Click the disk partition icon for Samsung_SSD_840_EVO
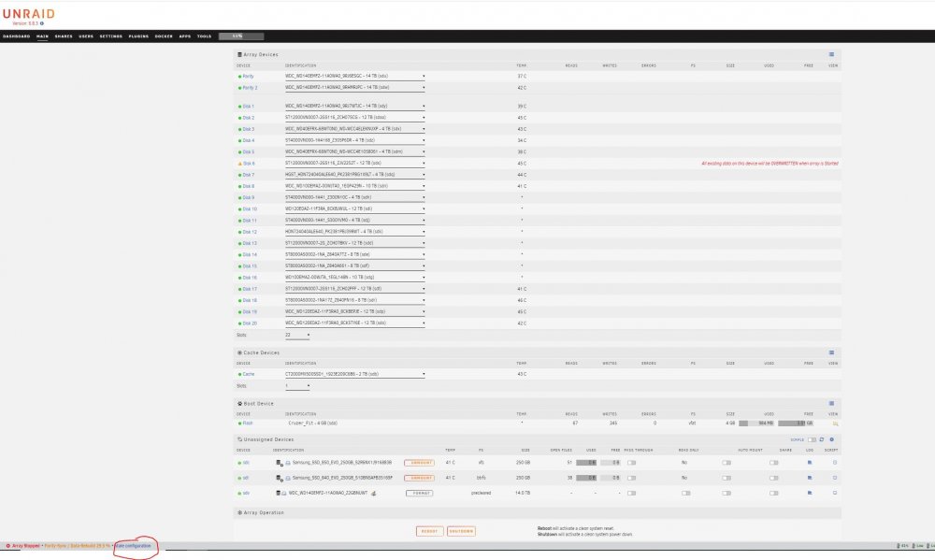Viewport: 935px width, 560px height. pyautogui.click(x=279, y=479)
